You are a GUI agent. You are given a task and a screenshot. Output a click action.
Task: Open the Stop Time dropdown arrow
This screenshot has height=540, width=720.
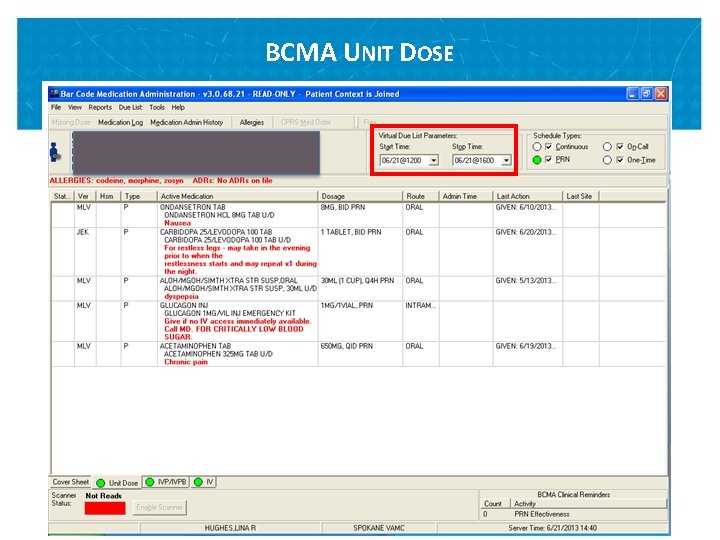click(506, 160)
